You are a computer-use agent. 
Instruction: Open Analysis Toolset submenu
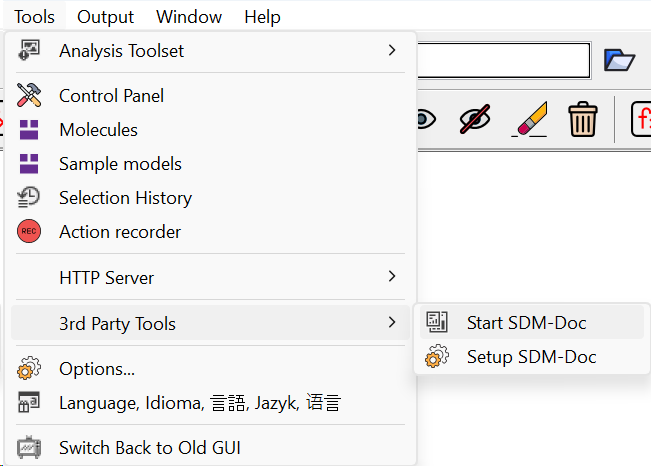[210, 51]
